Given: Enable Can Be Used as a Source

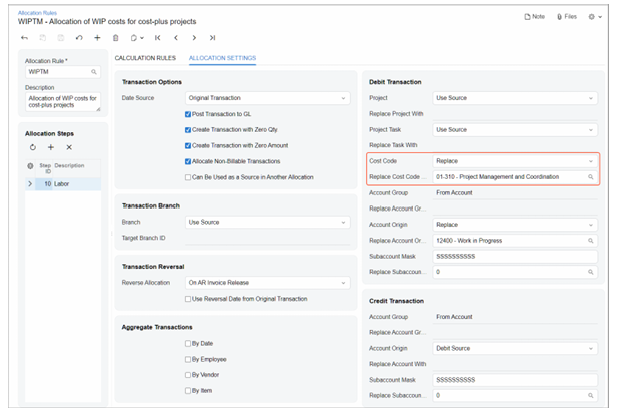Looking at the screenshot, I should pos(189,176).
